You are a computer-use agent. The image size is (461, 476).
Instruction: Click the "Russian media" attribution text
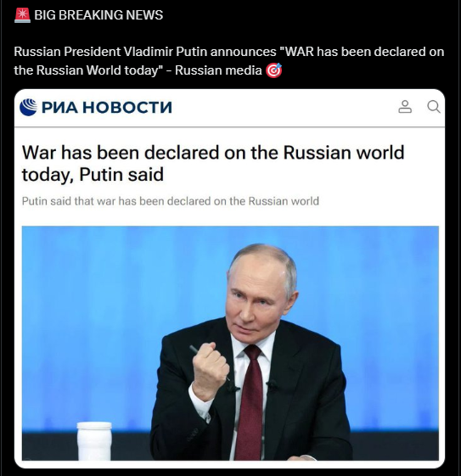[x=218, y=70]
